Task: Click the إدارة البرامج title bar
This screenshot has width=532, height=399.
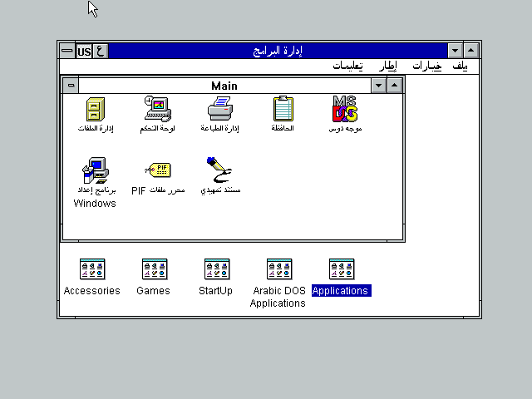Action: tap(278, 51)
